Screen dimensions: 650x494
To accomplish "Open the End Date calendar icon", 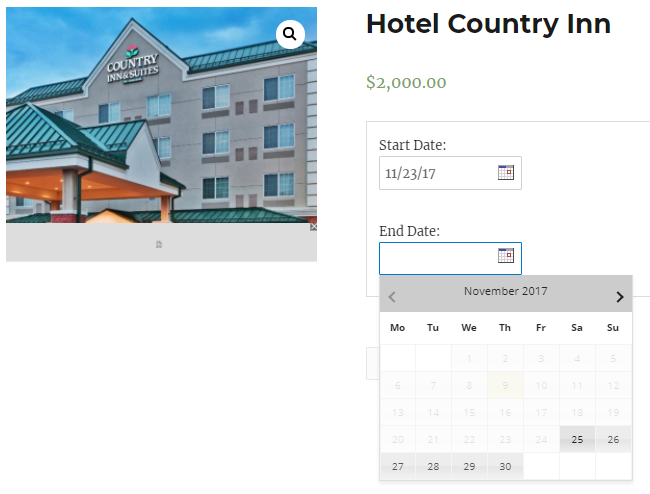I will pos(506,257).
